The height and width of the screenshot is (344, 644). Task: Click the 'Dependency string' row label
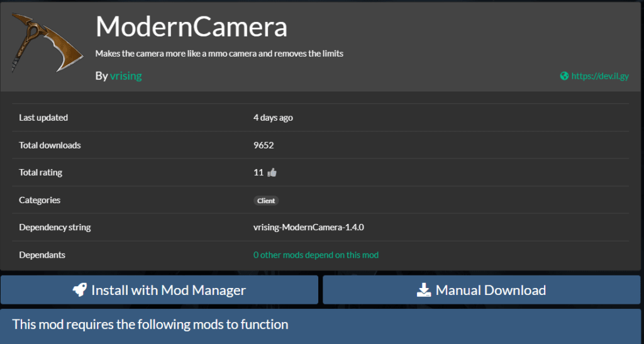(x=55, y=227)
